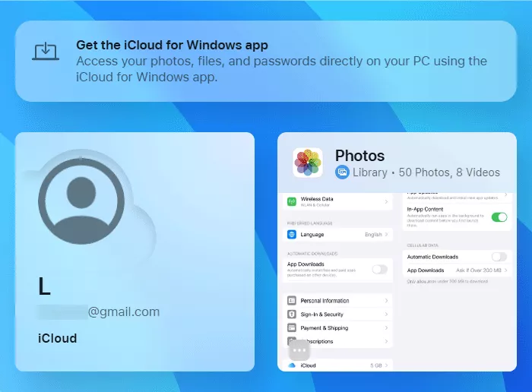The height and width of the screenshot is (392, 532).
Task: Enable the App Downloads switch
Action: click(380, 269)
